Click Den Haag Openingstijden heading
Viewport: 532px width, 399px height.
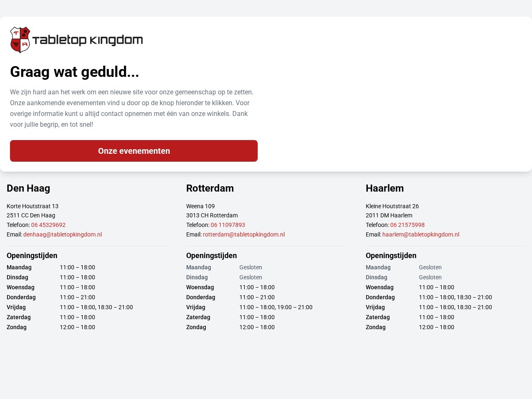pos(32,256)
